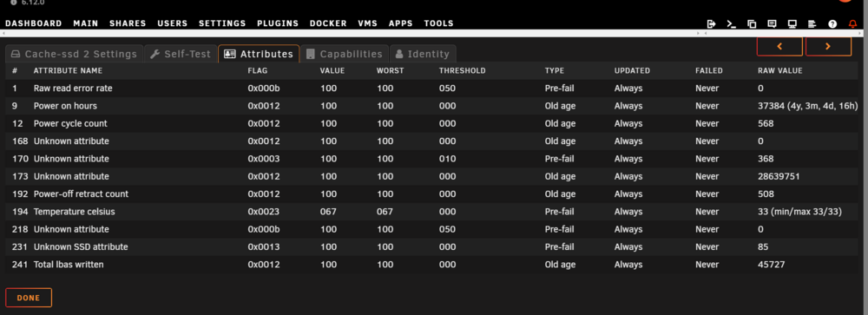
Task: Click raw value 37384 (4y, 3m, 4d, 16h)
Action: click(807, 106)
